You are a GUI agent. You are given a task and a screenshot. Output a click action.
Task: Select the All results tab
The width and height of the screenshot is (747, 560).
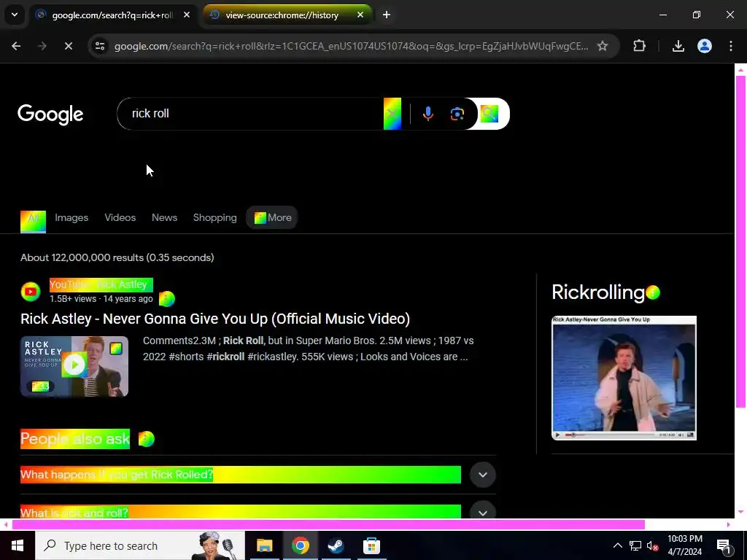click(x=33, y=222)
